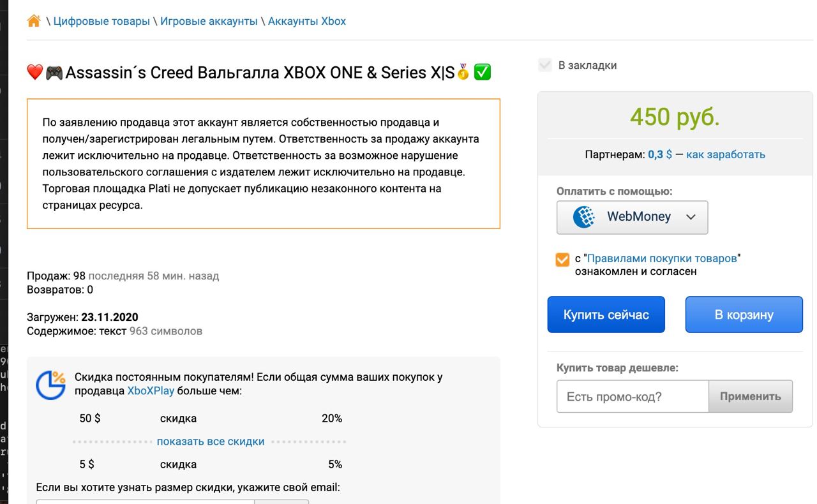Click the red heart emoji in title
This screenshot has width=817, height=504.
click(x=35, y=72)
